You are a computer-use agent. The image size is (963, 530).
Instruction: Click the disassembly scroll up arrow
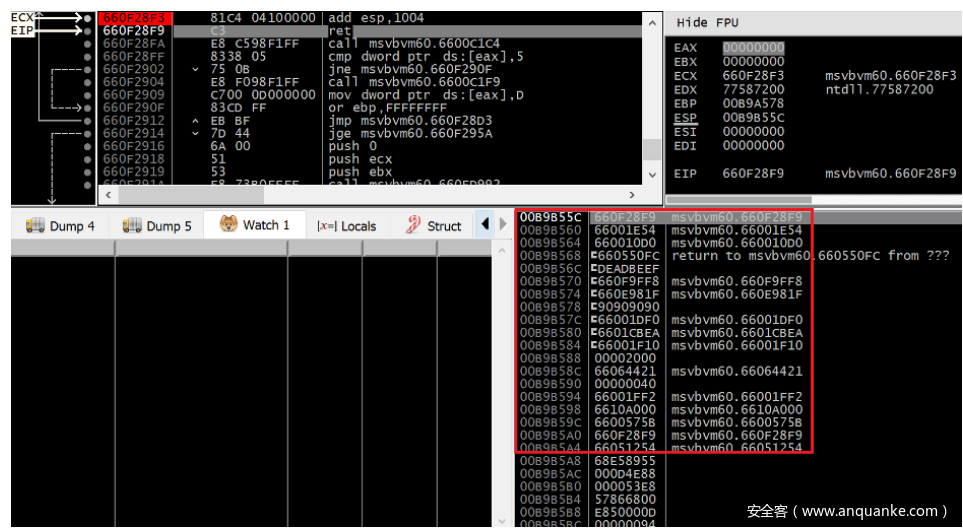click(652, 22)
